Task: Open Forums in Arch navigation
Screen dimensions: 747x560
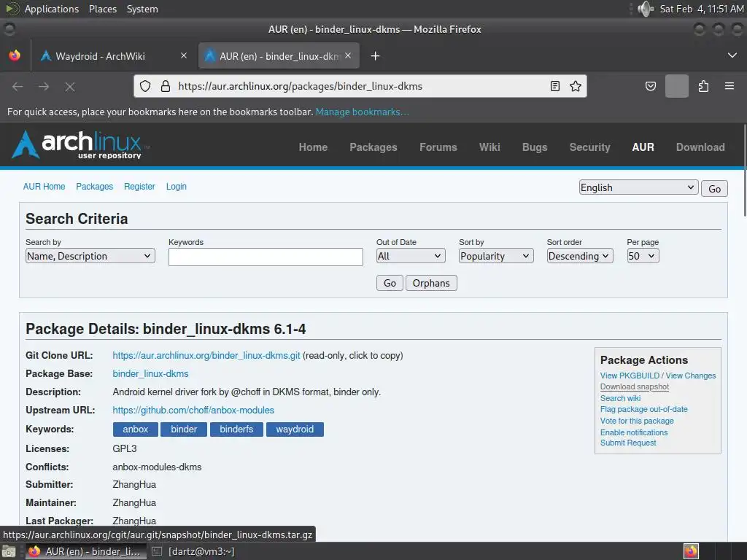Action: [438, 147]
